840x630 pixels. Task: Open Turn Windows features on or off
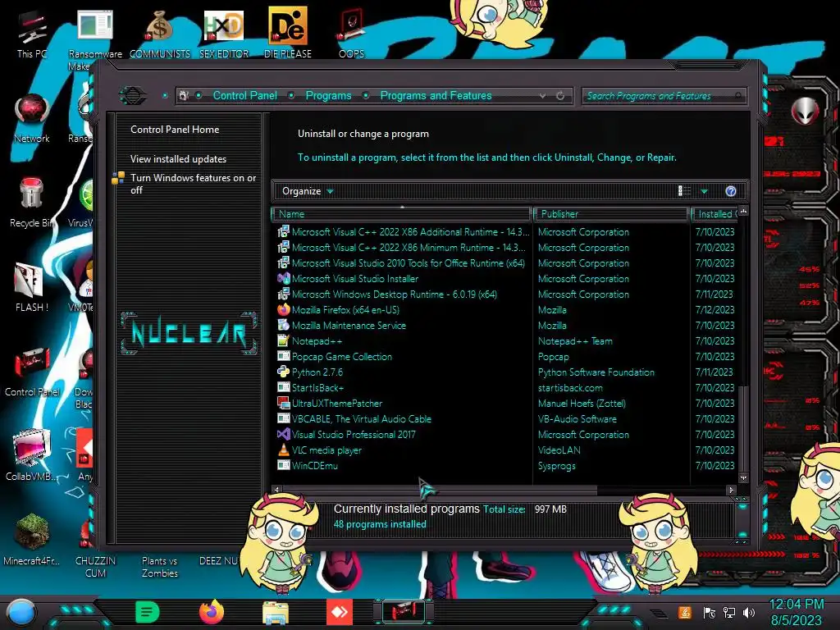[x=193, y=184]
